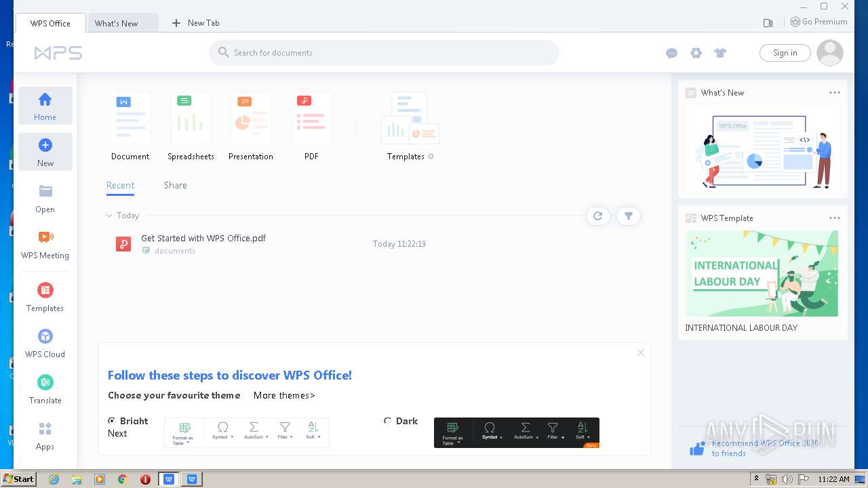Screen dimensions: 868x488
Task: Open the Templates sidebar item
Action: 45,297
